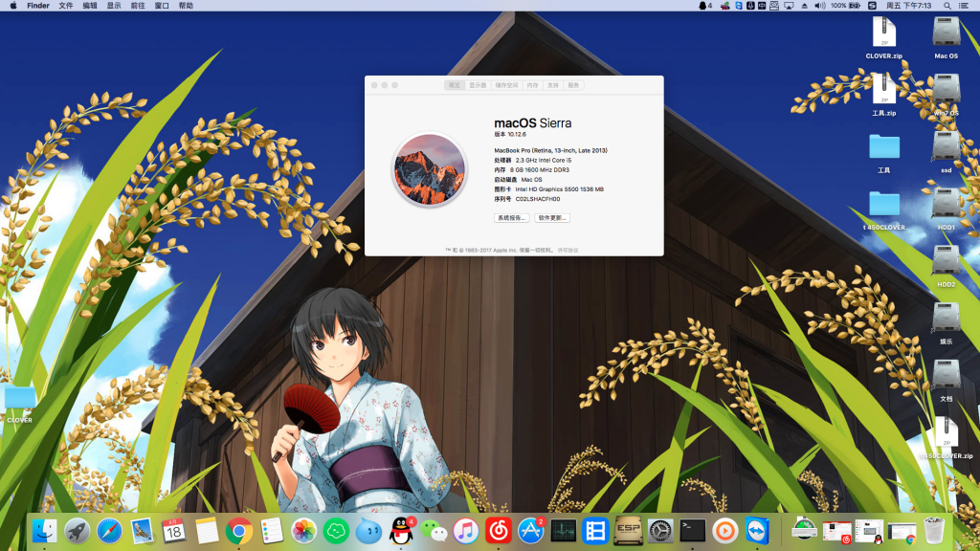The image size is (980, 551).
Task: Select the 文档 drive on the desktop
Action: (x=946, y=381)
